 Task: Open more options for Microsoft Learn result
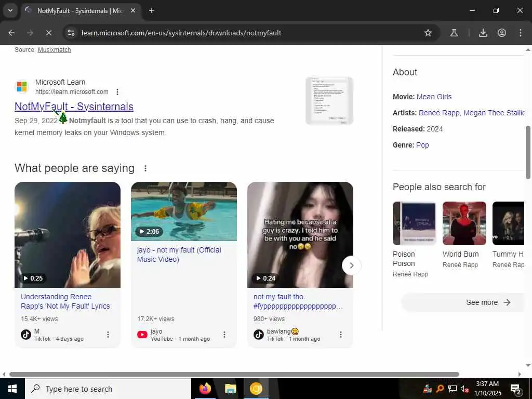click(x=117, y=92)
